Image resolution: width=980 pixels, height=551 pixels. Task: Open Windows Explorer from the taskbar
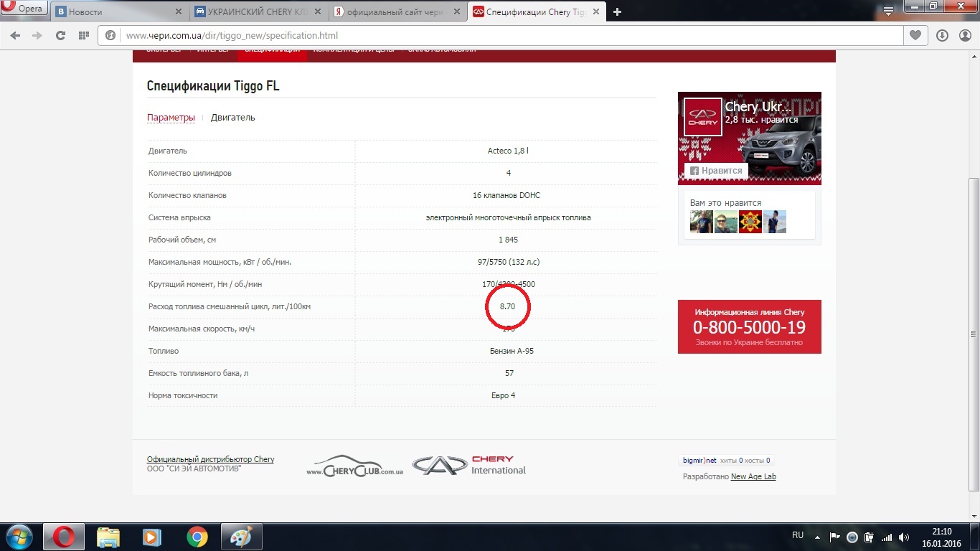click(108, 537)
